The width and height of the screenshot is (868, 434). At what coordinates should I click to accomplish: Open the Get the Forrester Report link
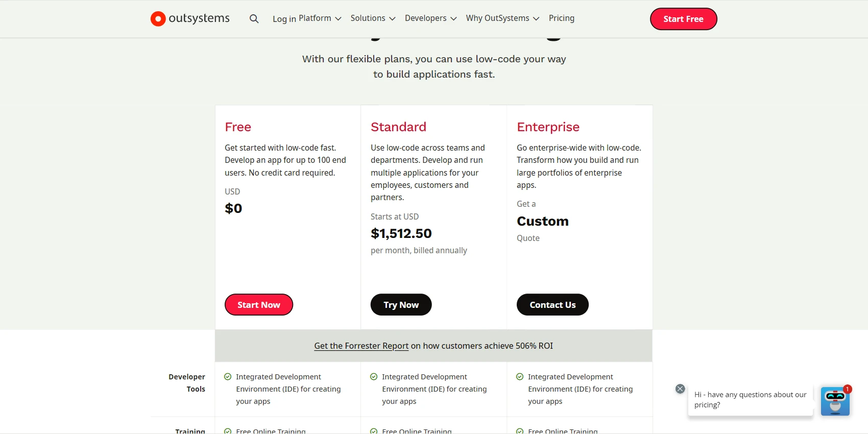pos(361,346)
